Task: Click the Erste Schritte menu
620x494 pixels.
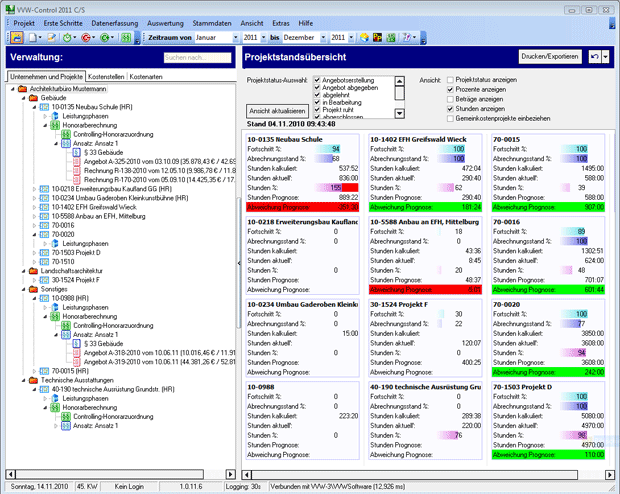Action: click(63, 23)
